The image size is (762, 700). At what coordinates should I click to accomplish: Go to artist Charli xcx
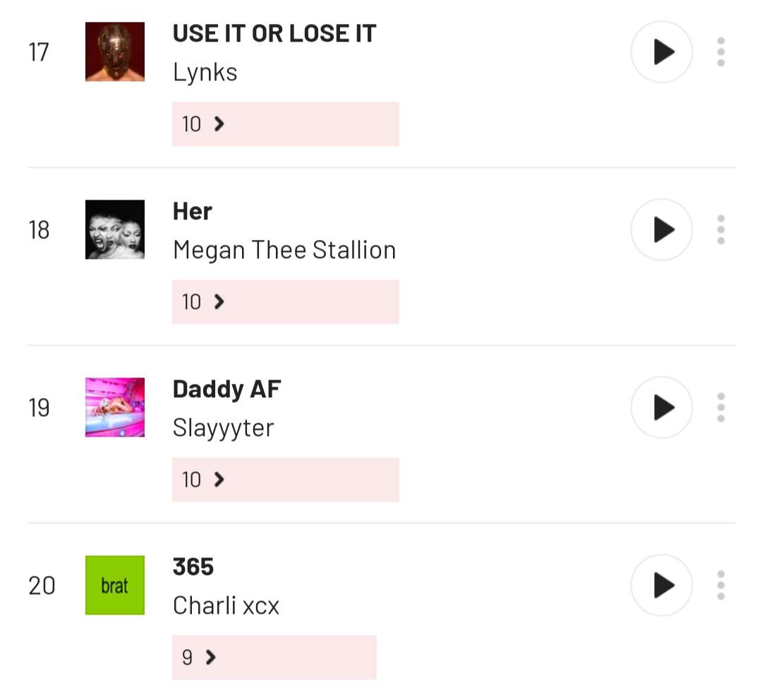(x=226, y=605)
